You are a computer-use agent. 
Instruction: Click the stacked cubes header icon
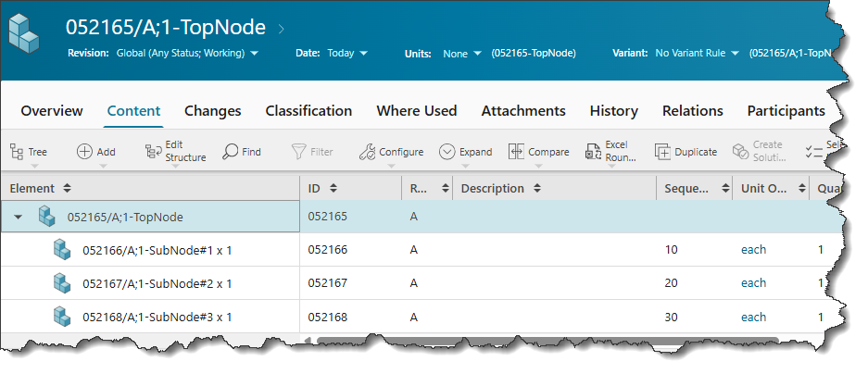coord(24,33)
